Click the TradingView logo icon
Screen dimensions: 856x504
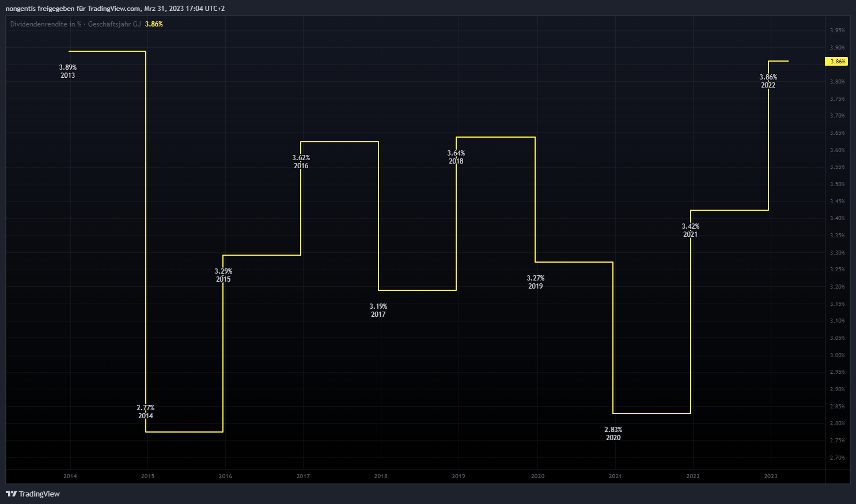point(11,494)
